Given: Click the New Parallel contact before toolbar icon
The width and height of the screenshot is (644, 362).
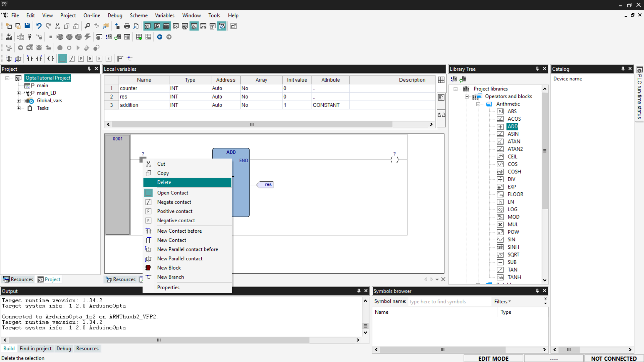Looking at the screenshot, I should coord(9,58).
